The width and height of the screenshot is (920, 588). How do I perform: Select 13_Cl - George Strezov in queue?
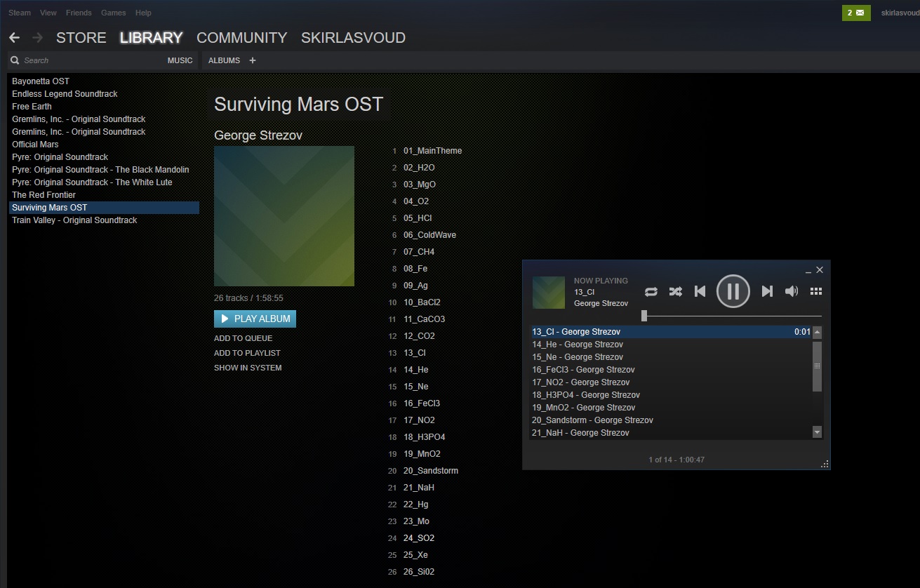671,332
